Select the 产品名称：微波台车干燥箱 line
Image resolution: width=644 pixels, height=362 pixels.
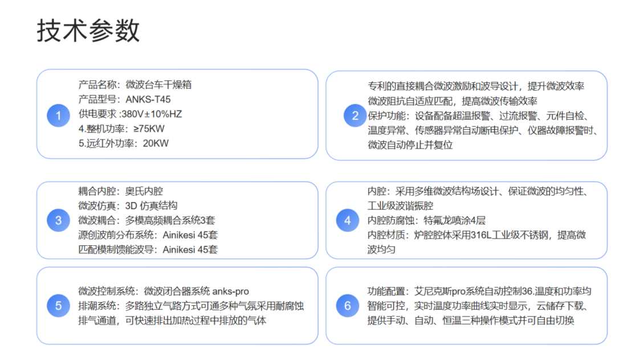point(135,85)
